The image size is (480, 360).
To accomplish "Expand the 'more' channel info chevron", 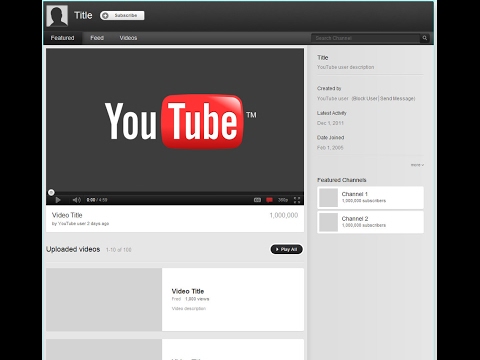I will click(417, 165).
